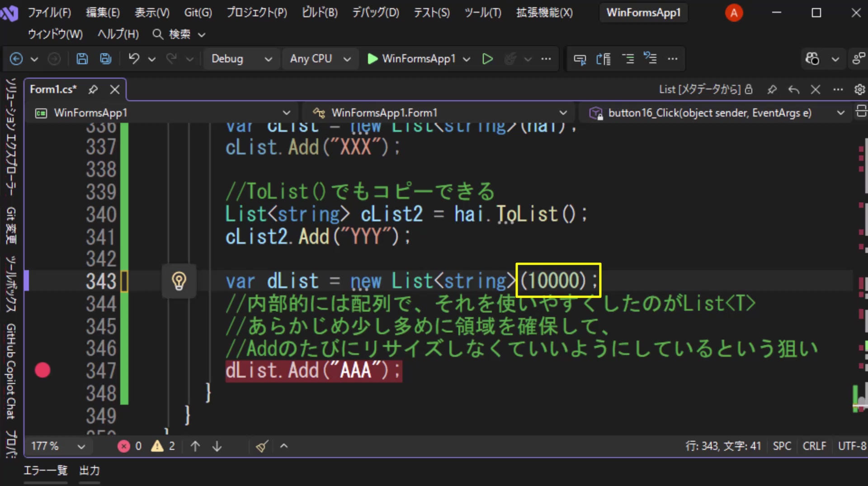The image size is (868, 486).
Task: Open the ファイル(F) menu
Action: coord(49,13)
